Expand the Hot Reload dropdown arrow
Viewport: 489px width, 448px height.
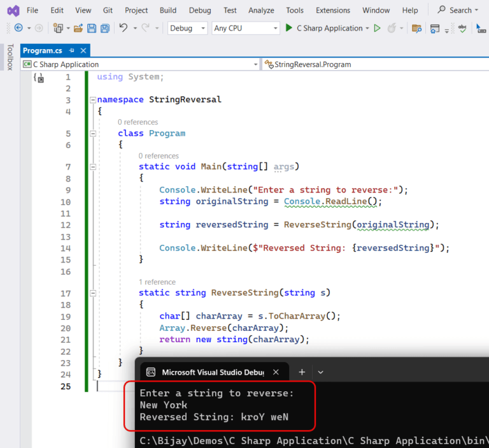pyautogui.click(x=401, y=29)
